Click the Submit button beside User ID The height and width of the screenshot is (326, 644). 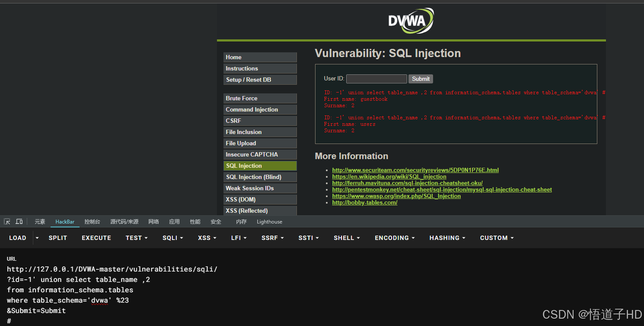[x=421, y=79]
